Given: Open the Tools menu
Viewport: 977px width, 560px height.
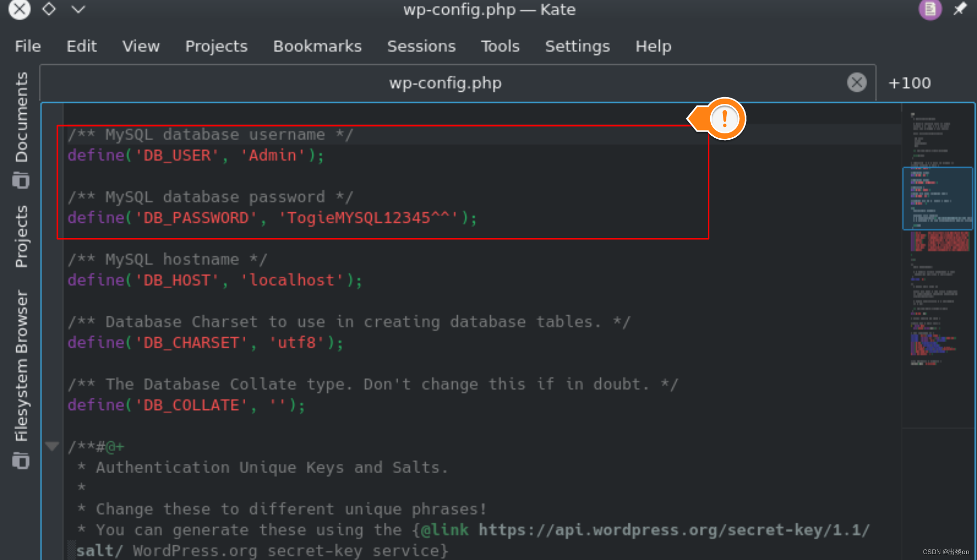Looking at the screenshot, I should tap(500, 46).
